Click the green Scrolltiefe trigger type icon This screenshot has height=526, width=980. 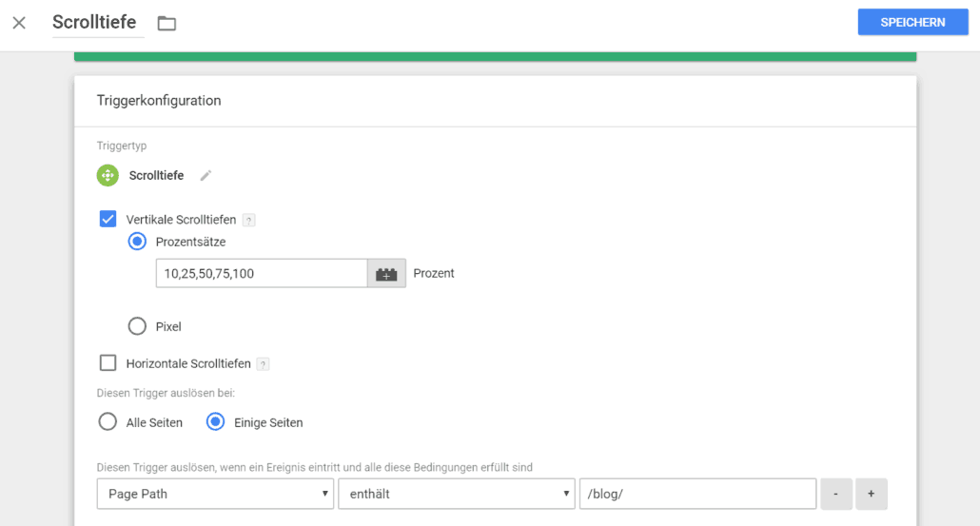(x=108, y=176)
